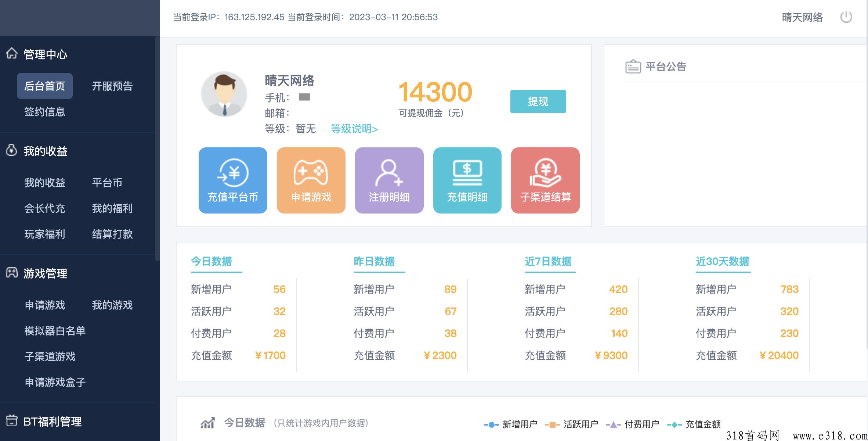Open 玩家福利 in sidebar
The image size is (868, 441).
coord(45,234)
